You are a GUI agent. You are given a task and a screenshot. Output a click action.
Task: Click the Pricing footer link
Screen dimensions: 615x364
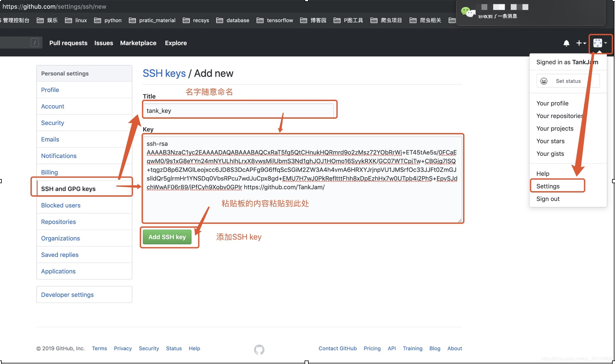coord(372,348)
